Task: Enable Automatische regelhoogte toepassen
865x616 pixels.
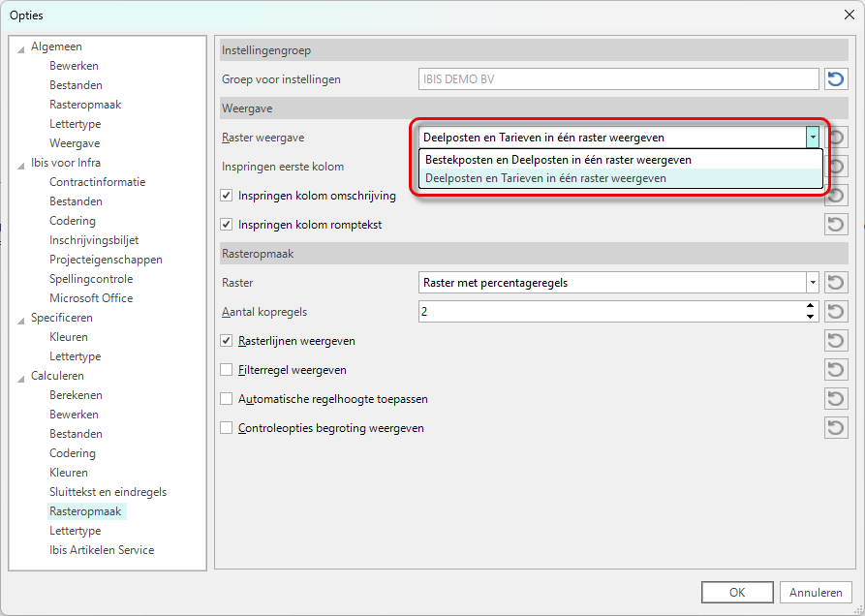Action: [227, 399]
